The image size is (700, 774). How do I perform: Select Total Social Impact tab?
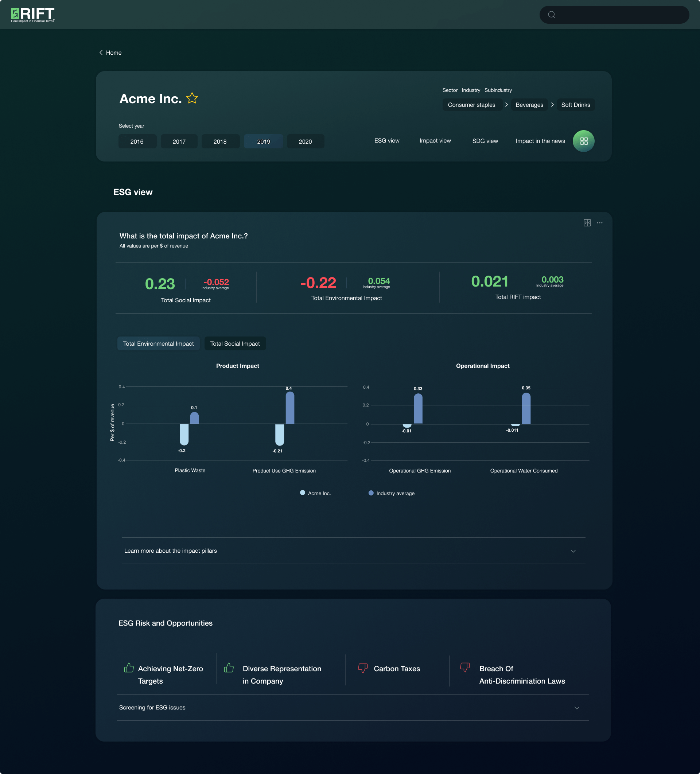point(235,344)
